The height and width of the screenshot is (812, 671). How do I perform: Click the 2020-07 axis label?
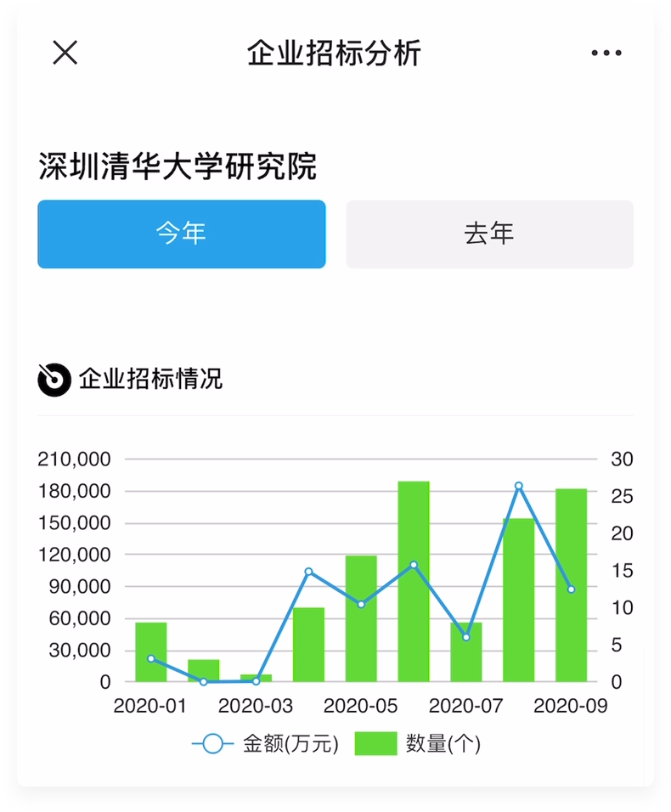click(x=466, y=706)
